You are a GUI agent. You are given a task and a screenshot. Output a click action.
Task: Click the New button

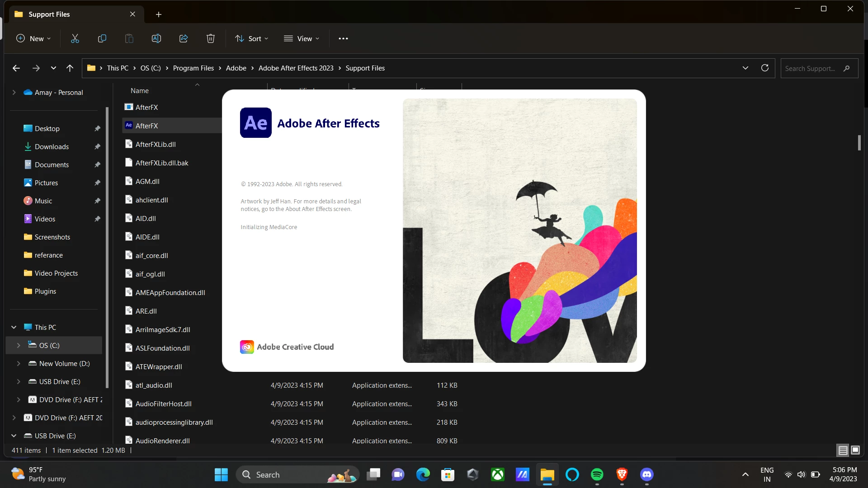[33, 38]
